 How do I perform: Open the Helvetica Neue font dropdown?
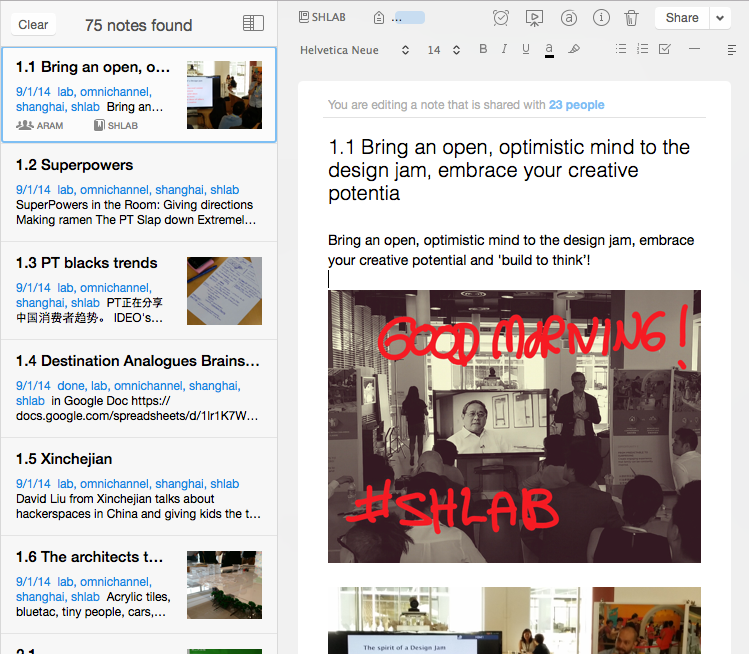click(354, 50)
